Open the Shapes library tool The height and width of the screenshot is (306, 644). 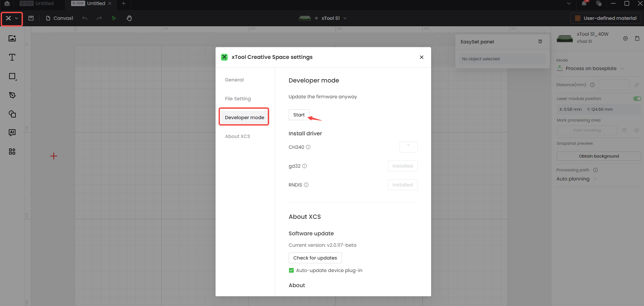coord(12,114)
